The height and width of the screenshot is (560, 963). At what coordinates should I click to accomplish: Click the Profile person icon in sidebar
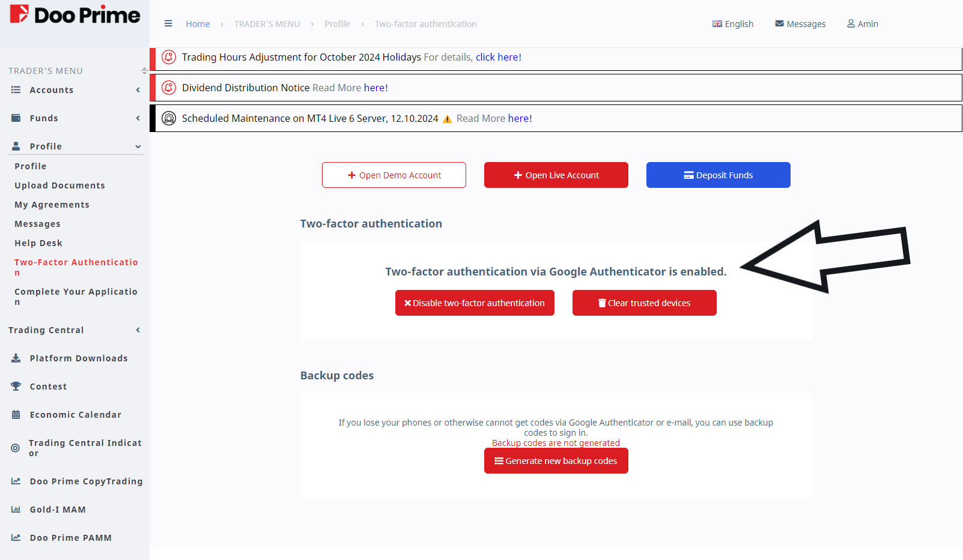tap(16, 146)
